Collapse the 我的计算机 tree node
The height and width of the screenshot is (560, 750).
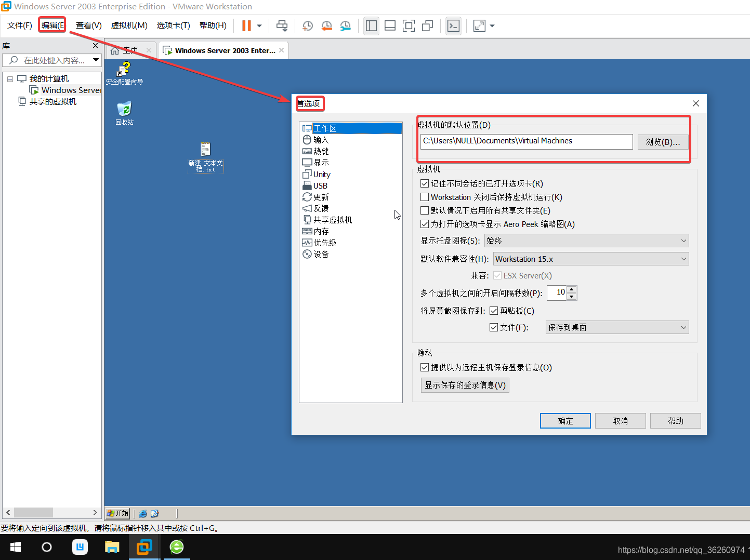tap(10, 79)
